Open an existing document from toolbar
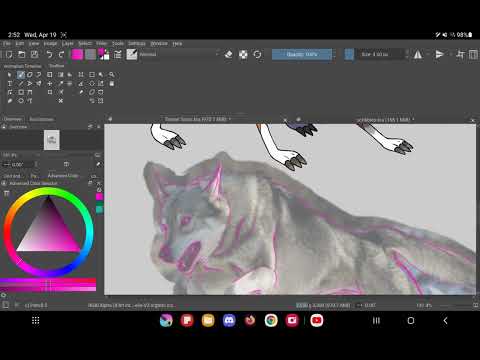The height and width of the screenshot is (360, 480). coord(22,54)
